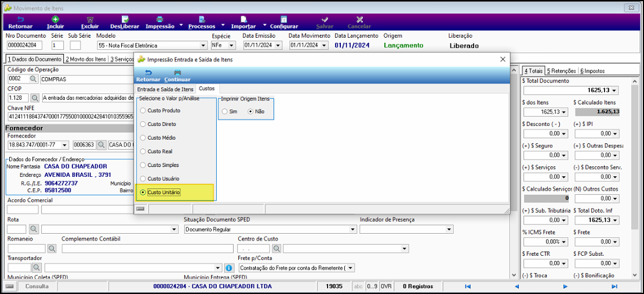Click the Excluir toolbar icon
This screenshot has height=294, width=644.
coord(89,19)
